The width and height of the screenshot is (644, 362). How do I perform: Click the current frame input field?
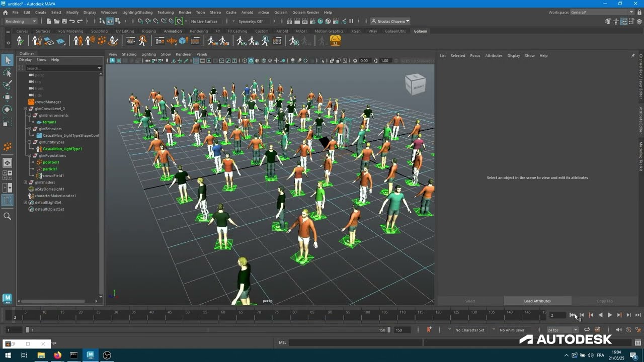(557, 315)
